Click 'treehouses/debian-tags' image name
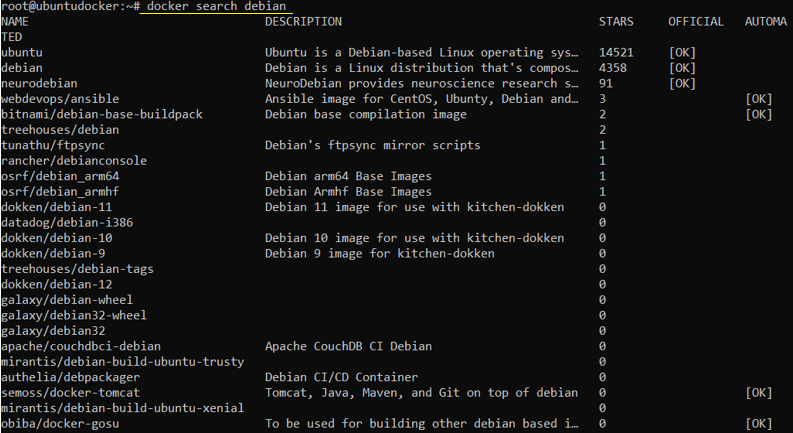 77,269
